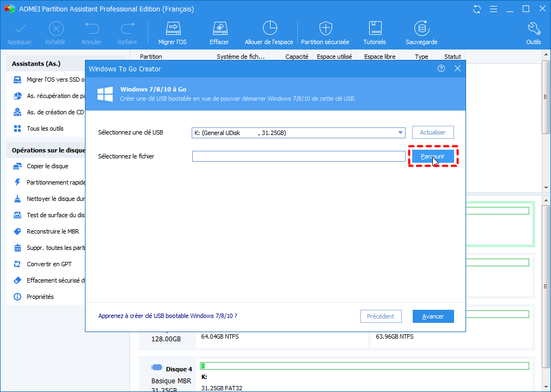
Task: Select Reconstruire le MBR icon
Action: (17, 231)
